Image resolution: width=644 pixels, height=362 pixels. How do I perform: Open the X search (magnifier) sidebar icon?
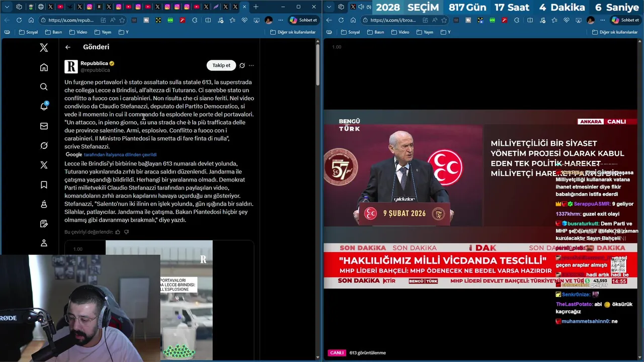click(44, 87)
